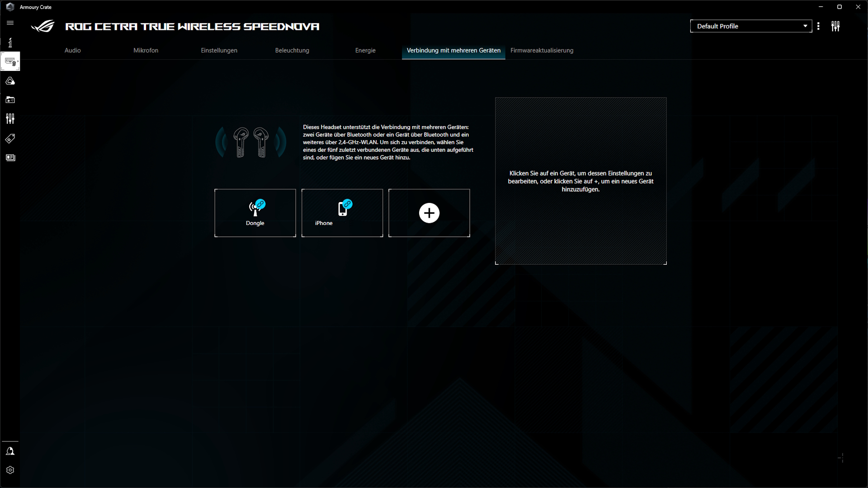
Task: Add a new device with the plus button
Action: point(429,213)
